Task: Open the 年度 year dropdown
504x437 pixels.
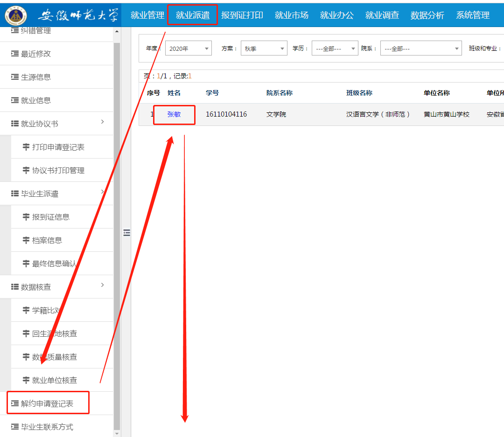Action: point(188,49)
